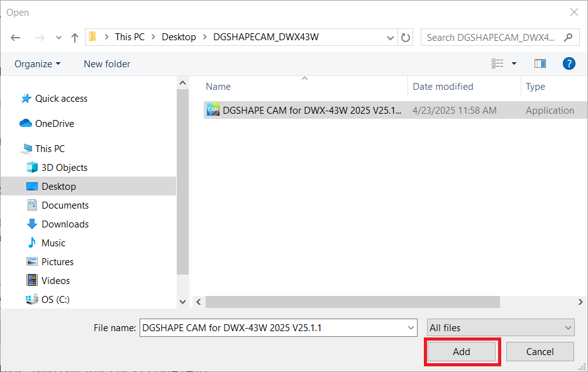The height and width of the screenshot is (372, 588).
Task: Open the recent locations chevron
Action: coord(58,38)
